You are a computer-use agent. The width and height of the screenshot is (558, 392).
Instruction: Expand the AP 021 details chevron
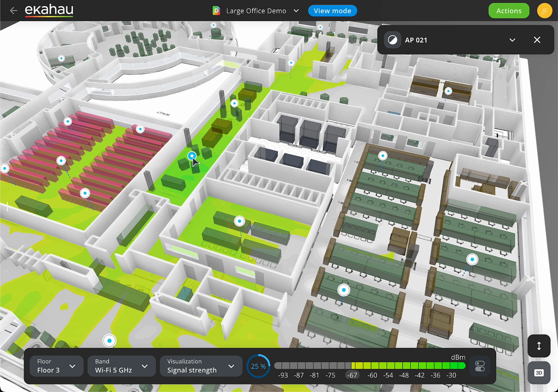click(x=512, y=40)
